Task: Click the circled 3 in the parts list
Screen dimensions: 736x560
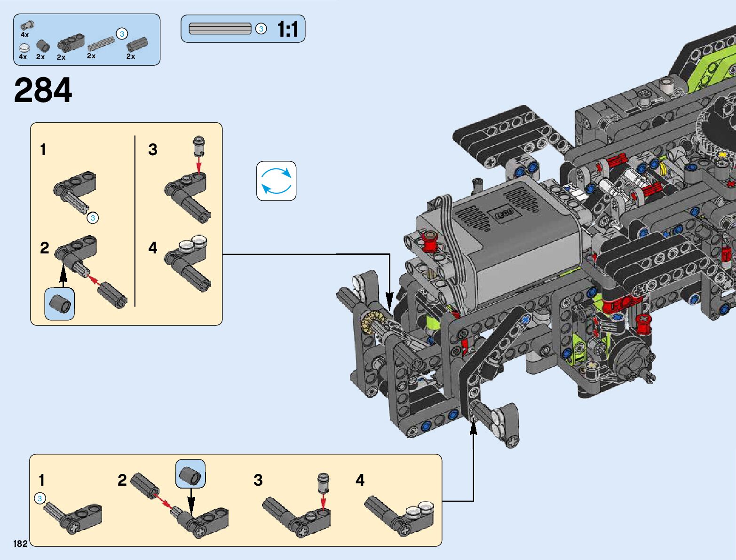Action: coord(122,34)
